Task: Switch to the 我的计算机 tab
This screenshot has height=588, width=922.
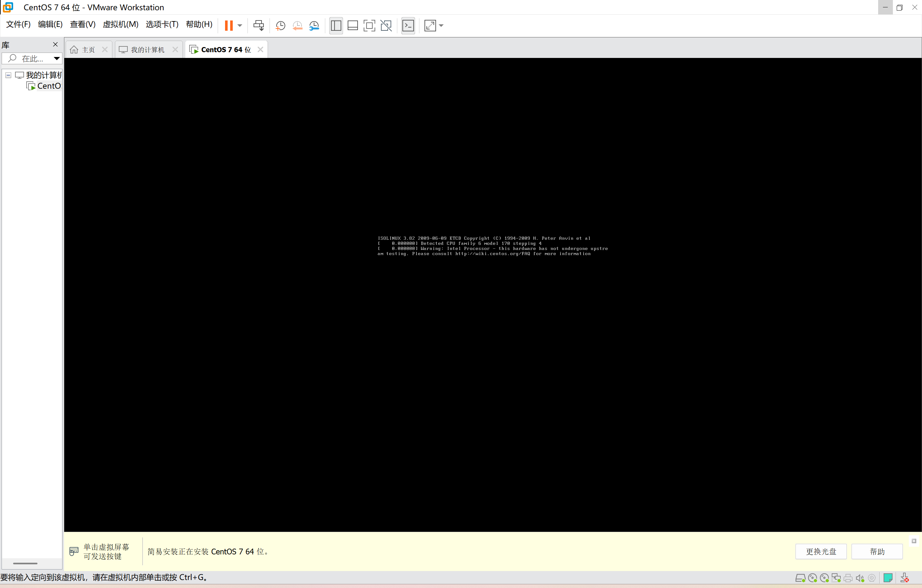Action: coord(147,50)
